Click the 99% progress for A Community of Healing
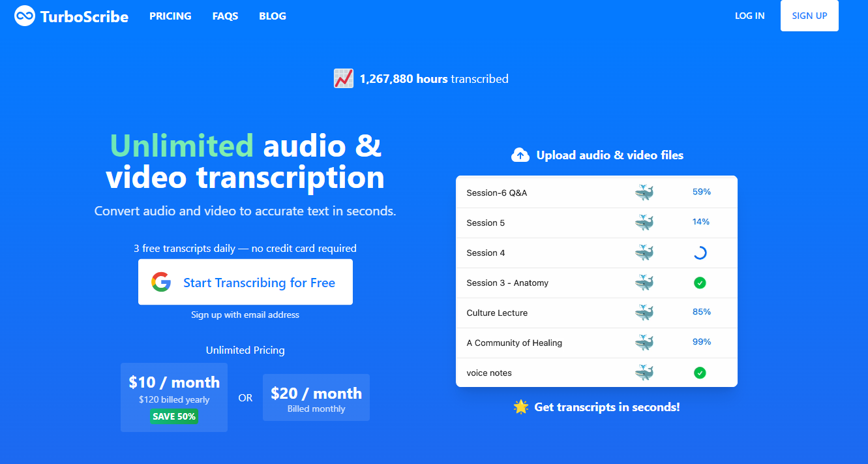868x464 pixels. 701,342
